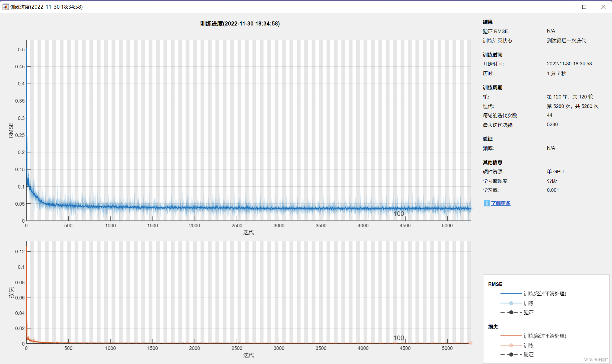Click the final-iteration dot ending the loss curve
This screenshot has height=364, width=612.
(x=471, y=343)
